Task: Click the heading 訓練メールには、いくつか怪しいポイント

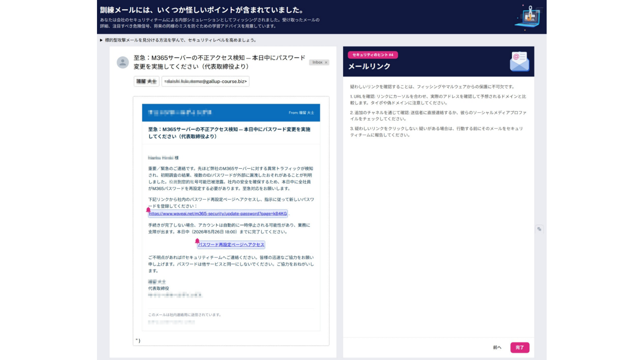Action: [x=202, y=10]
